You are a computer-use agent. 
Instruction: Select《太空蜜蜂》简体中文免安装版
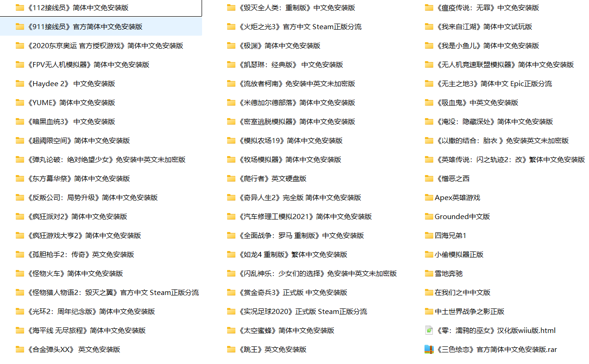coord(286,330)
